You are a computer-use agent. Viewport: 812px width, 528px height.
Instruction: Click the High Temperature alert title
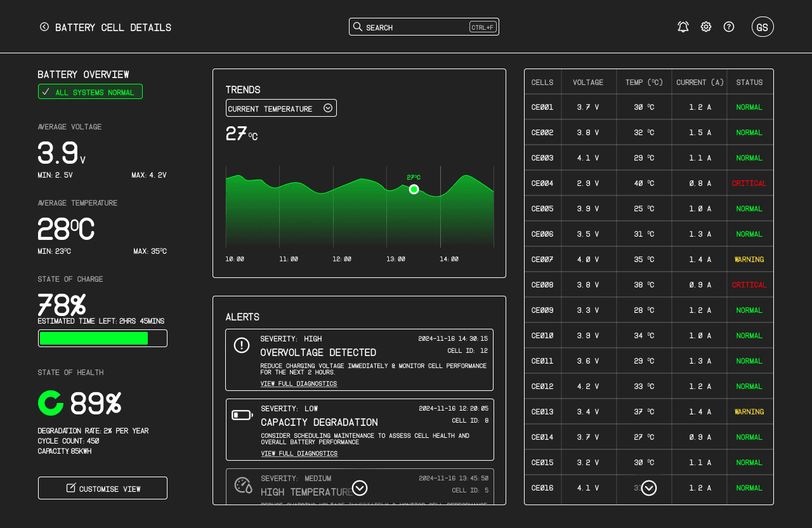[307, 492]
